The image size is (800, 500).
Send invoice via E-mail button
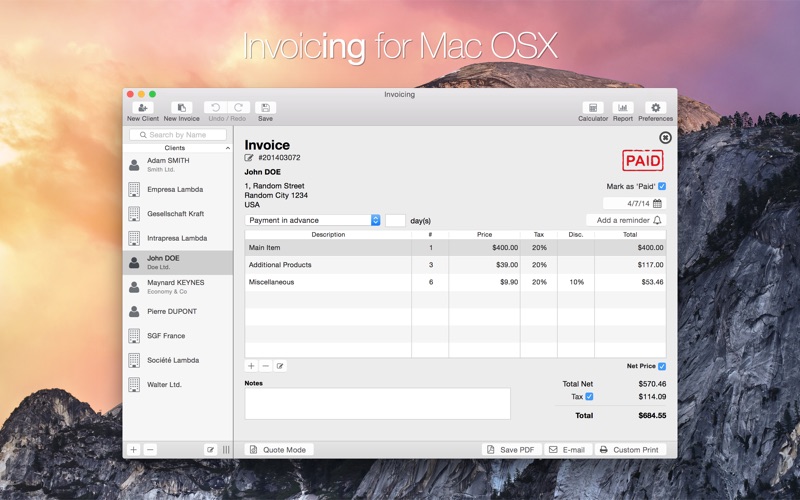click(567, 449)
